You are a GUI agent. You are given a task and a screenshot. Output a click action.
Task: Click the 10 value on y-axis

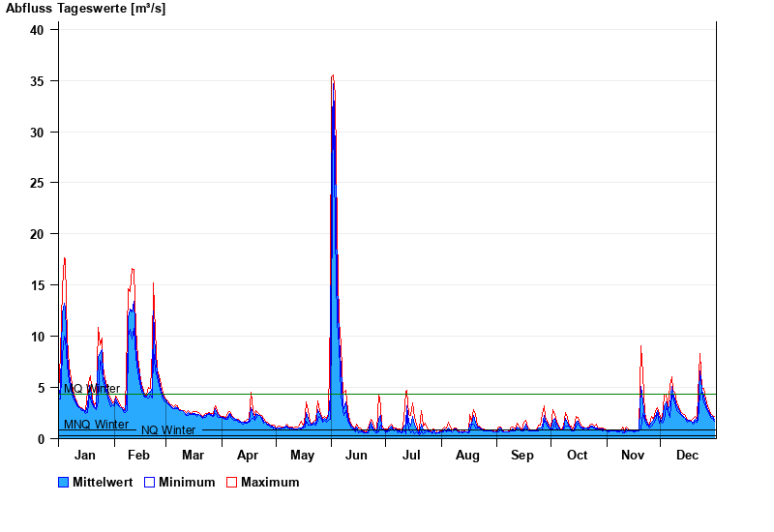point(38,337)
